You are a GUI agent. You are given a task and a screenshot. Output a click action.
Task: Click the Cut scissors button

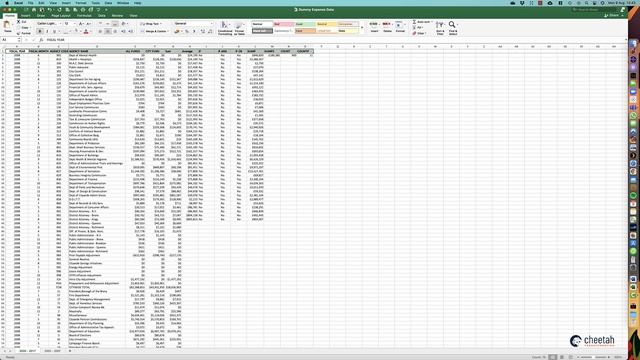(x=22, y=22)
